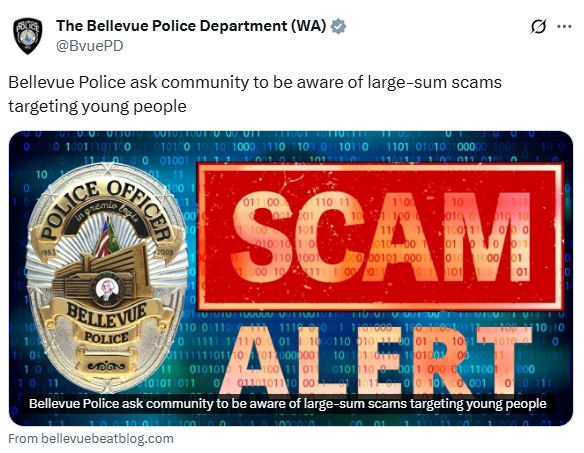Open The Bellevue Police Department (WA) name
The width and height of the screenshot is (584, 453).
(191, 26)
